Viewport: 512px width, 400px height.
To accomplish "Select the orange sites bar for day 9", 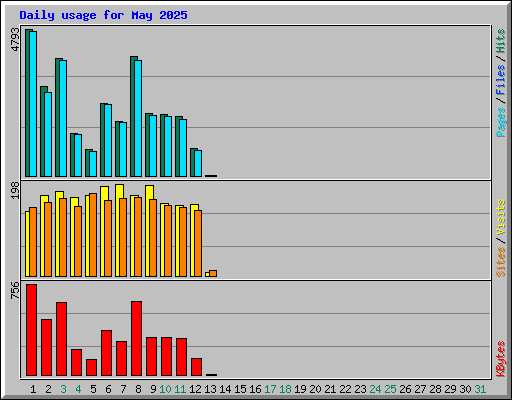I will point(153,238).
